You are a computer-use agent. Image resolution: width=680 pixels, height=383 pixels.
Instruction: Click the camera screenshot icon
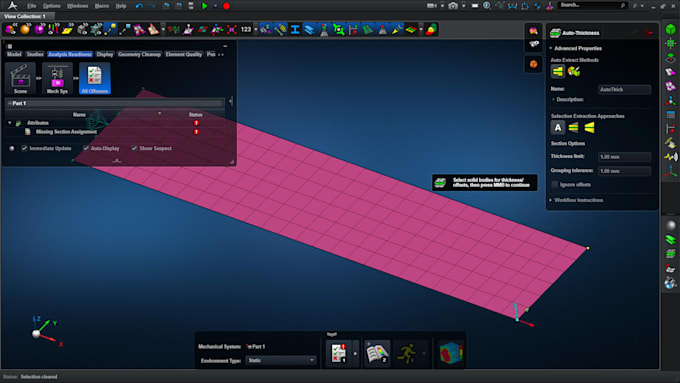click(453, 6)
